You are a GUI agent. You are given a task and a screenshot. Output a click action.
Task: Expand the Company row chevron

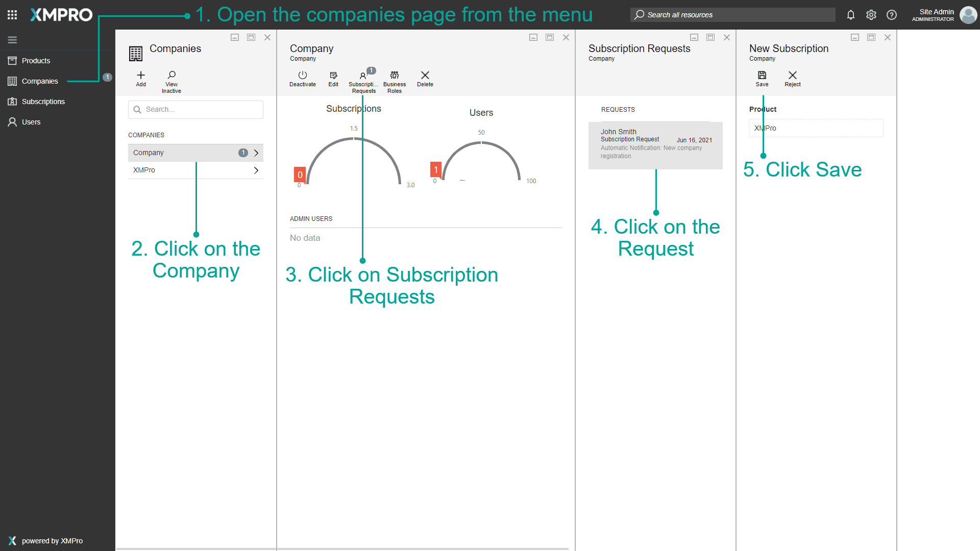(256, 153)
